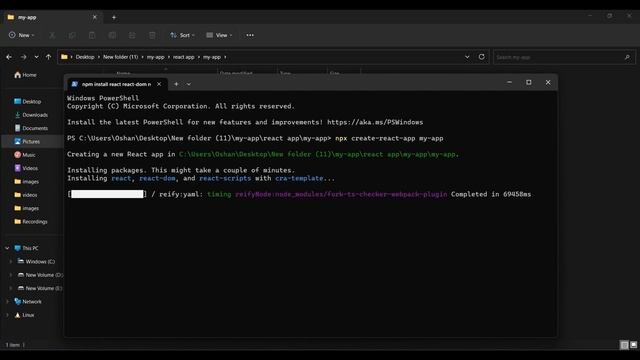This screenshot has width=640, height=360.
Task: Open the terminal profiles dropdown chevron
Action: (x=189, y=84)
